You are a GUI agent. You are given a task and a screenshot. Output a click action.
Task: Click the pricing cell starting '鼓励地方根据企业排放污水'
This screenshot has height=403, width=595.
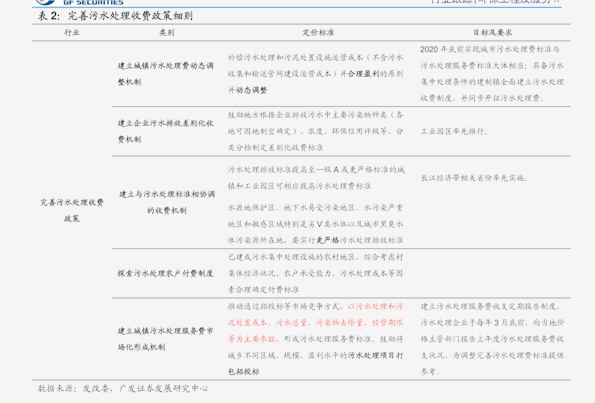315,131
